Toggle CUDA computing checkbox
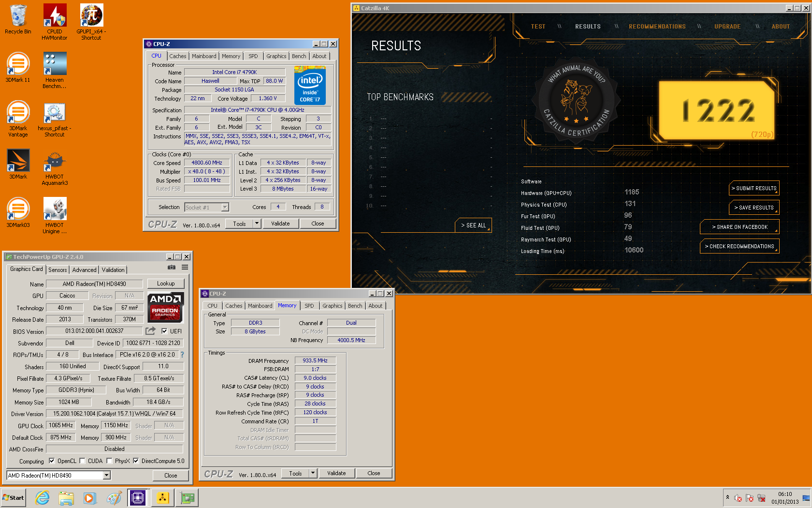812x508 pixels. click(x=82, y=461)
